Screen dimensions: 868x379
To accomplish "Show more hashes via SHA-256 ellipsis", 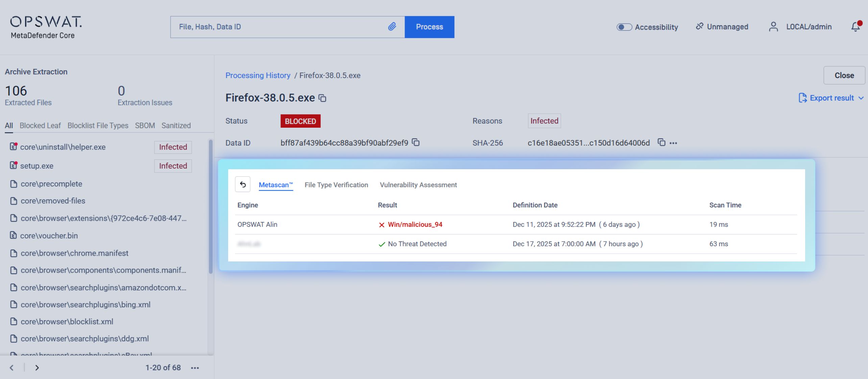I will click(x=673, y=143).
